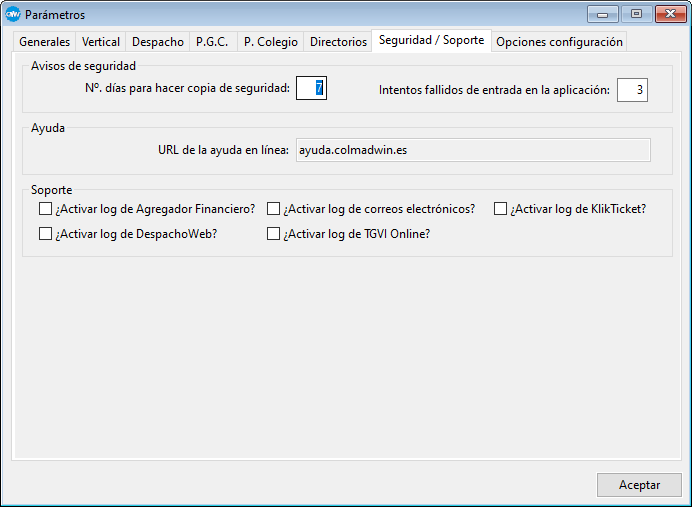Switch to the Vertical tab
The height and width of the screenshot is (507, 692).
click(101, 42)
